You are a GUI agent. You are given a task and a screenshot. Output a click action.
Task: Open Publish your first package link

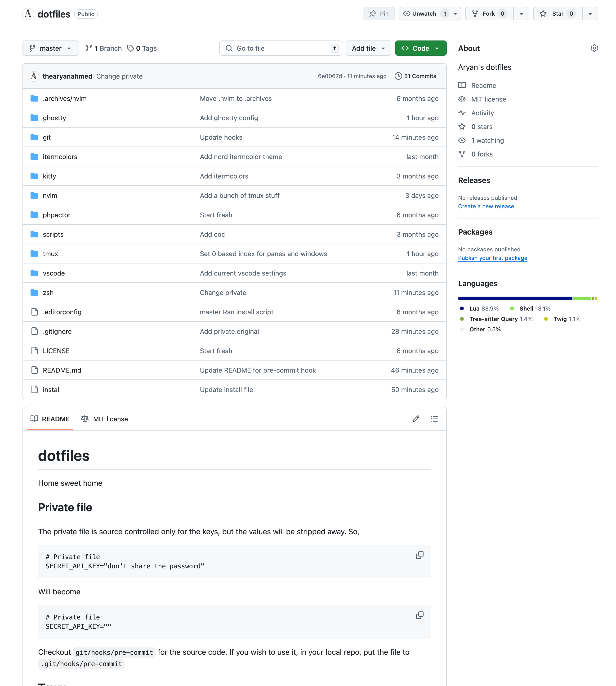tap(492, 258)
